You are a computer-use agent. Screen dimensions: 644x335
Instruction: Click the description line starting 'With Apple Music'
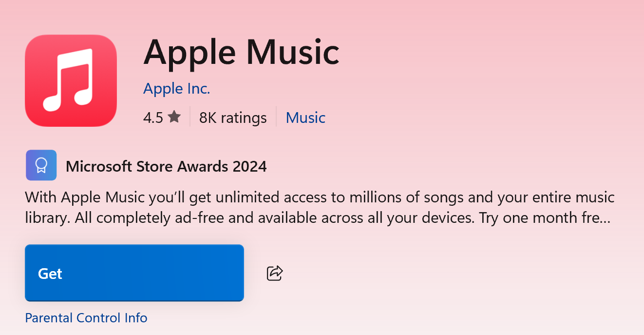320,197
